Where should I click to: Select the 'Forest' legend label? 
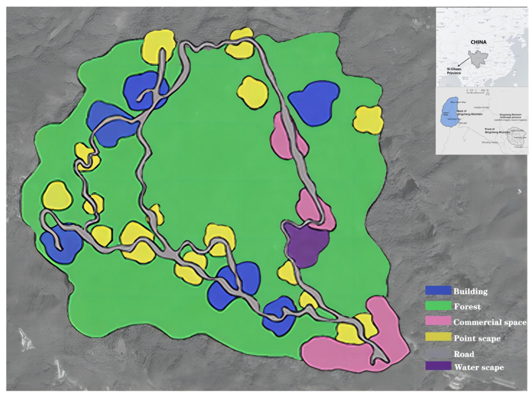click(467, 306)
